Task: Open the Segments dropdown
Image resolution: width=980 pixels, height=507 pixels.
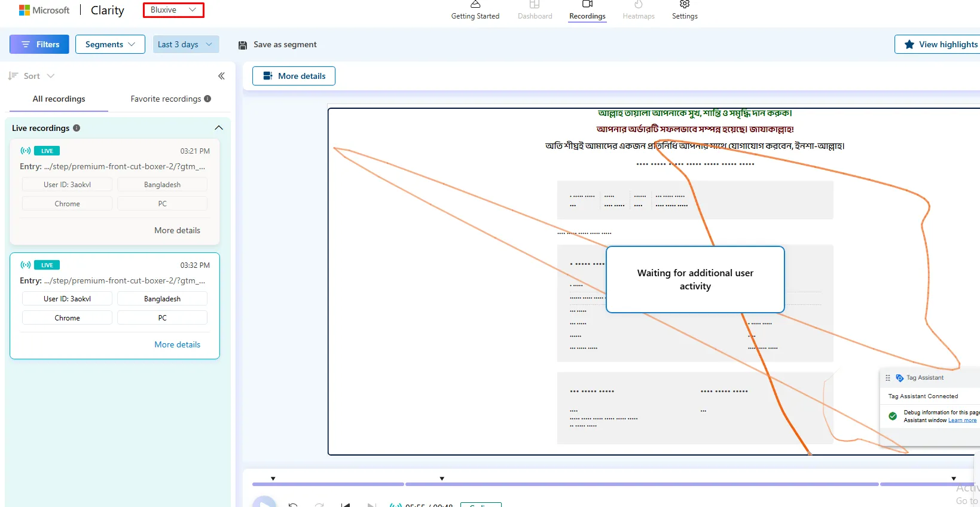Action: (110, 44)
